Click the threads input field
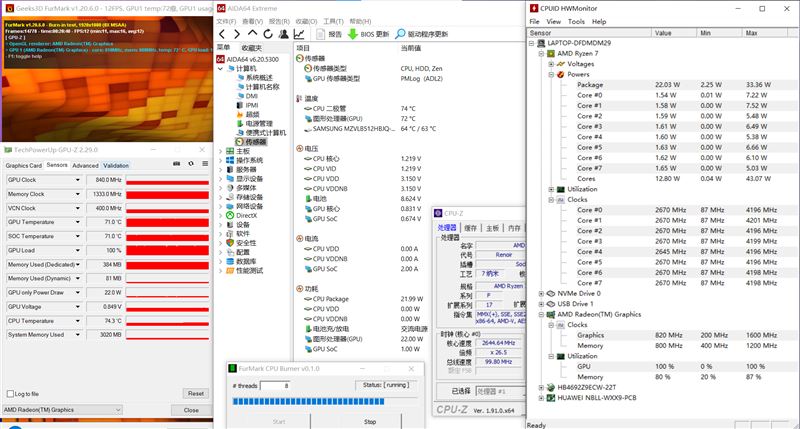Screen dimensions: 800x429 pos(275,386)
